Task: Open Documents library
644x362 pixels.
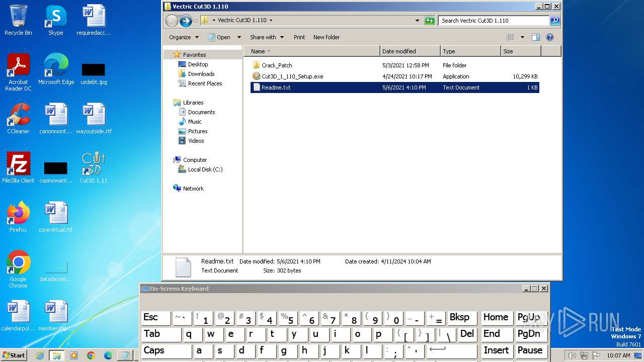Action: (x=201, y=112)
